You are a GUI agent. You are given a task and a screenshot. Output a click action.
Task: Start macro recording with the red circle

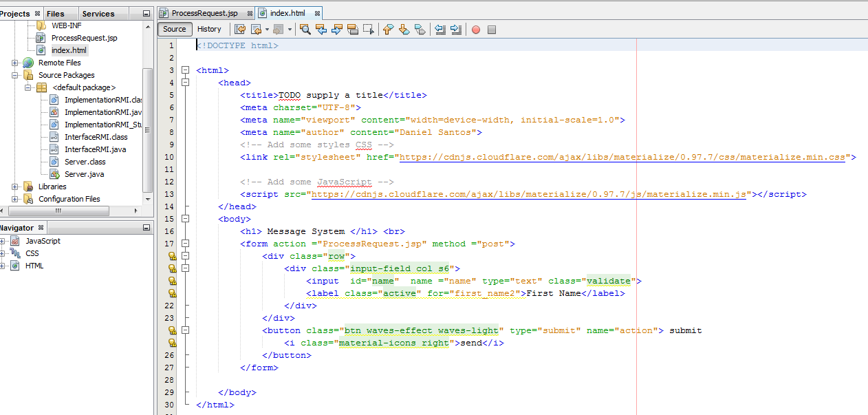pyautogui.click(x=475, y=30)
